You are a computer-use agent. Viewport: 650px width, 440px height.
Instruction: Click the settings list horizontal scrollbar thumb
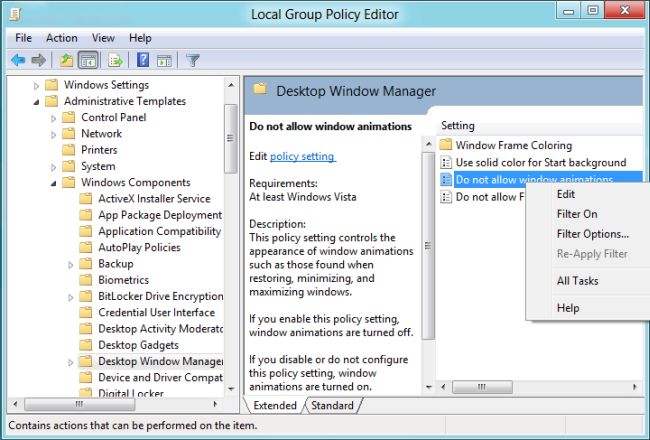482,387
